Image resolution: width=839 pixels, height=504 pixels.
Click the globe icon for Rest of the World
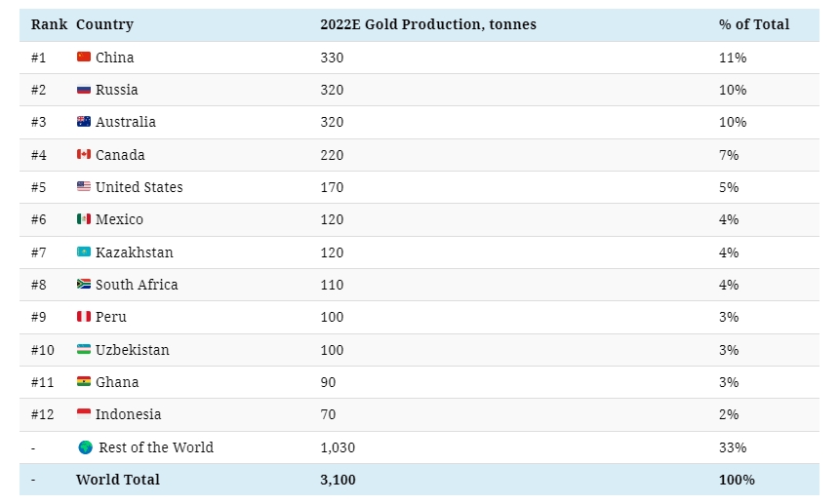[85, 447]
